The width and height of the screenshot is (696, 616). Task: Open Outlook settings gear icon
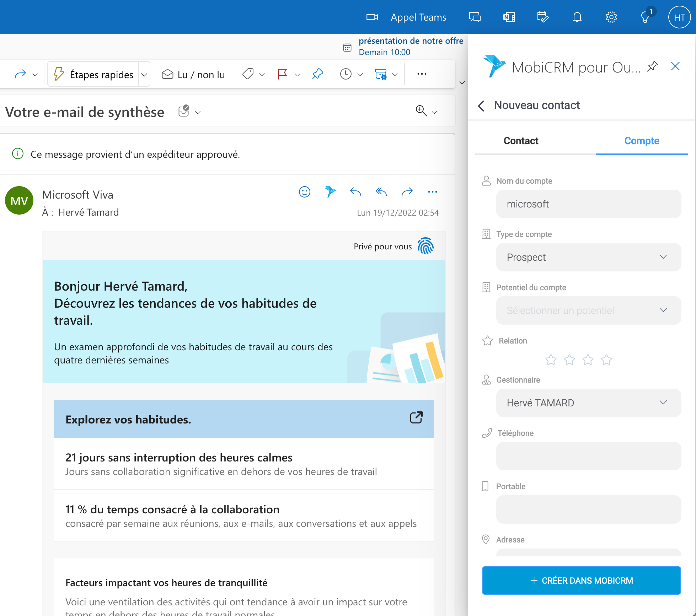tap(611, 17)
